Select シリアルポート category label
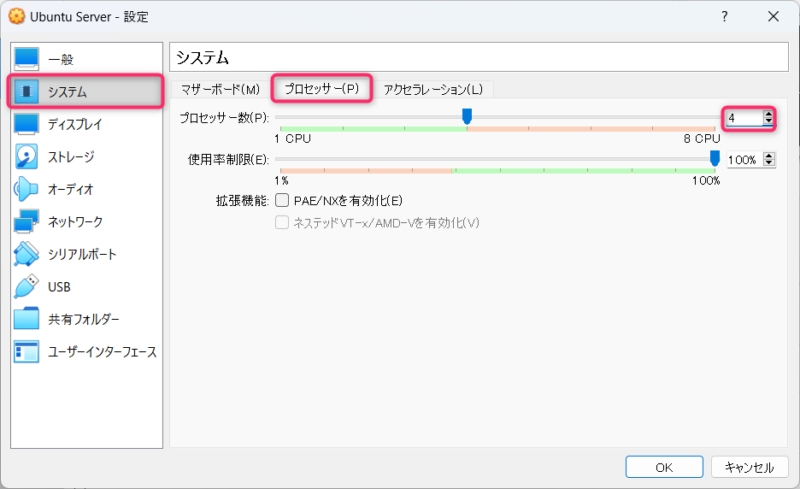Image resolution: width=800 pixels, height=489 pixels. pos(82,254)
